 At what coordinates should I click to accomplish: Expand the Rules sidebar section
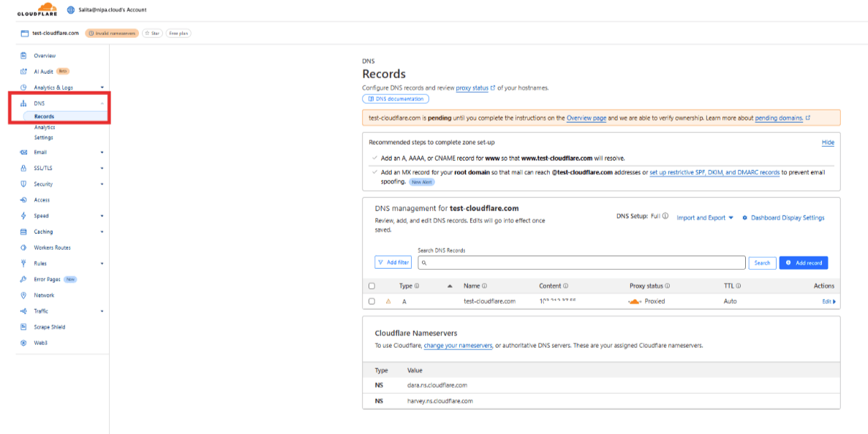(x=102, y=263)
